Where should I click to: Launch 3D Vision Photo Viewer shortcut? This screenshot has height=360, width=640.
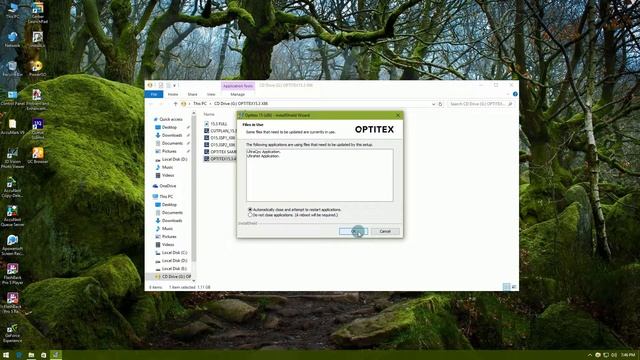point(12,158)
